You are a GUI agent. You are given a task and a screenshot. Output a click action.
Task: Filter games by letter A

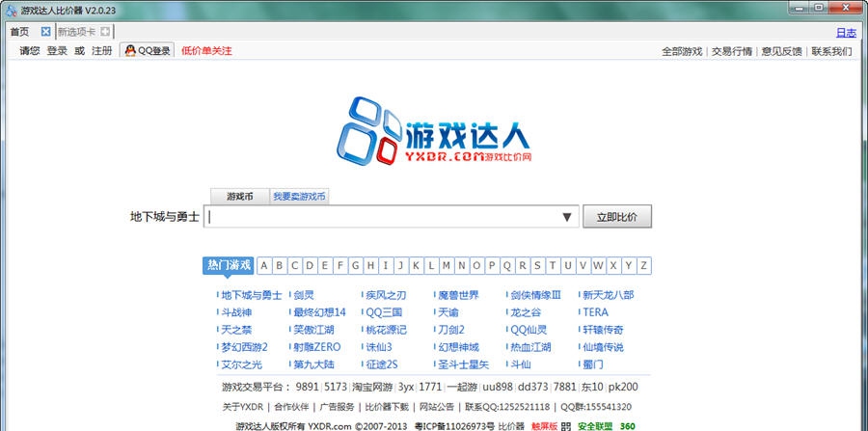tap(264, 265)
